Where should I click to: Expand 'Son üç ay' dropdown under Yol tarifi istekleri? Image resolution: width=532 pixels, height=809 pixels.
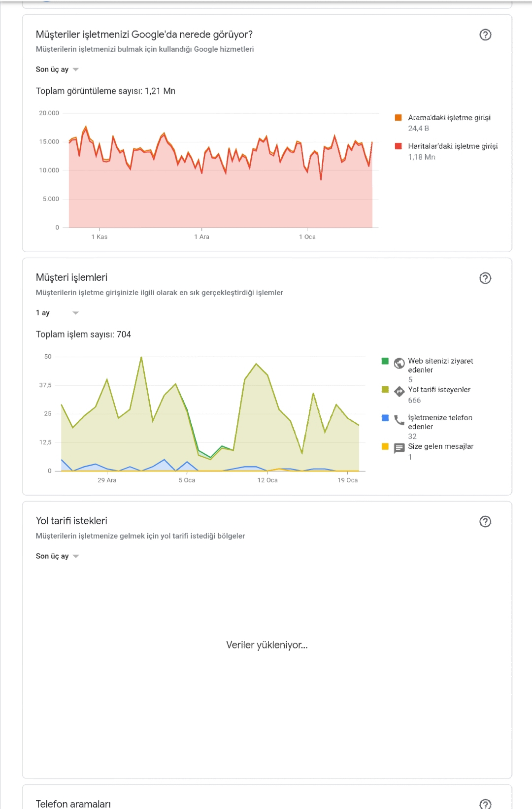pos(57,556)
